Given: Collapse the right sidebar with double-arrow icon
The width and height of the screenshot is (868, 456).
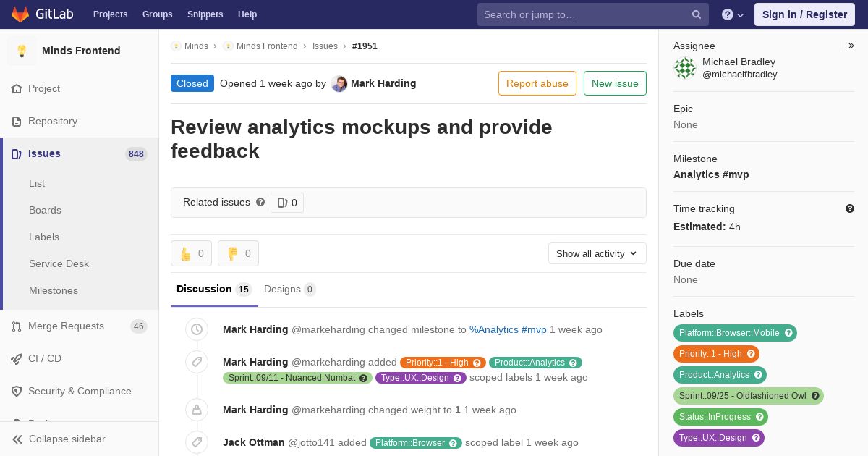Looking at the screenshot, I should (x=851, y=46).
